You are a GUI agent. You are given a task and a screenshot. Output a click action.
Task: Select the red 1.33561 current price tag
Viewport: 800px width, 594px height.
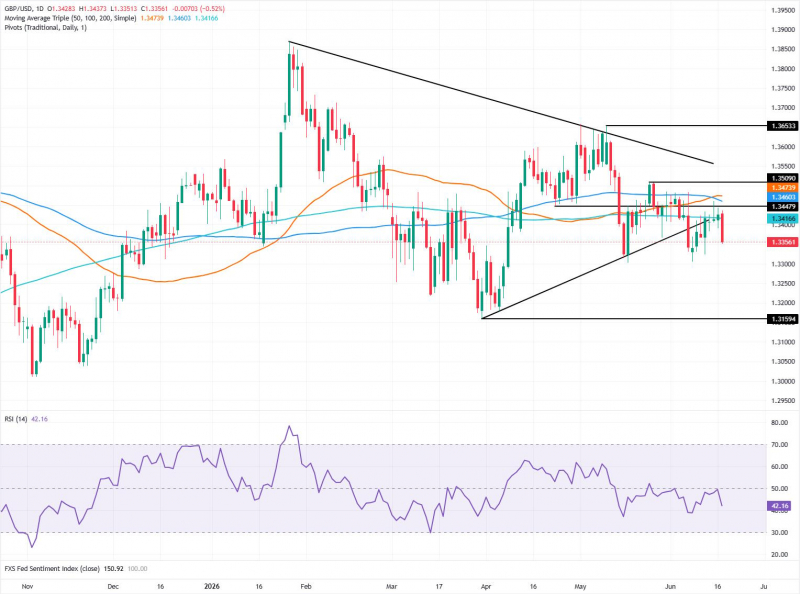pos(783,242)
